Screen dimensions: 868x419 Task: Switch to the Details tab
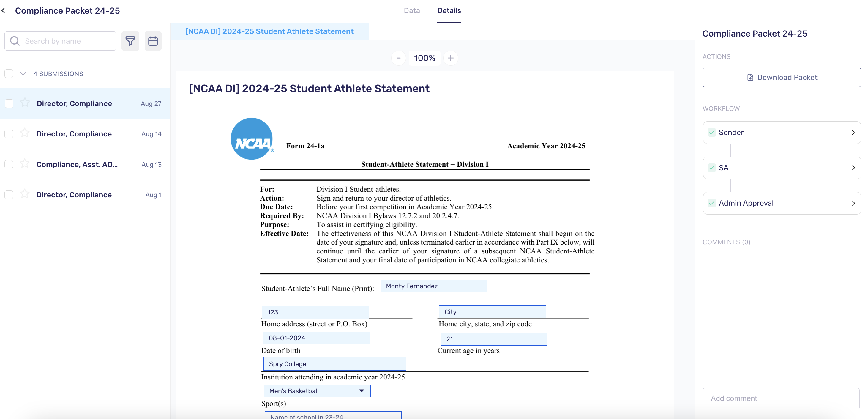[x=449, y=10]
